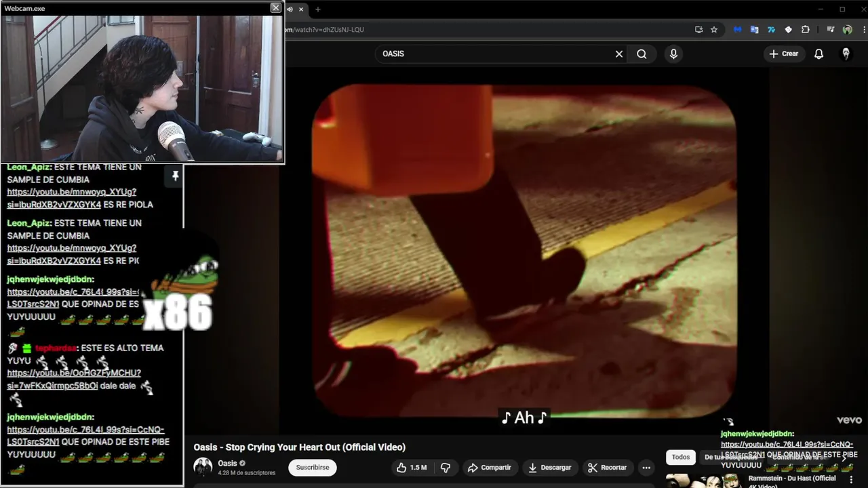Open the media control playlist icon
This screenshot has width=868, height=488.
pos(830,30)
